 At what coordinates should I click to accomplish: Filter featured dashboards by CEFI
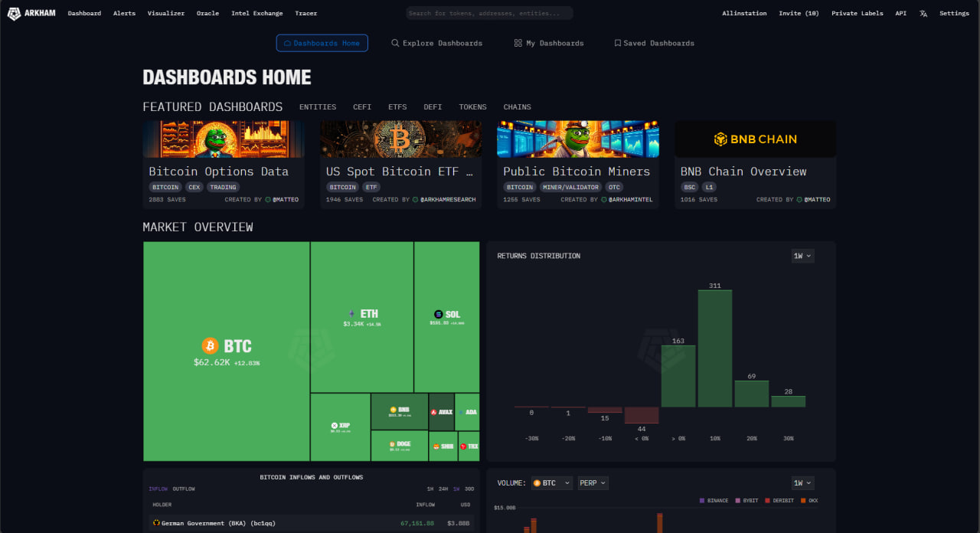tap(362, 107)
